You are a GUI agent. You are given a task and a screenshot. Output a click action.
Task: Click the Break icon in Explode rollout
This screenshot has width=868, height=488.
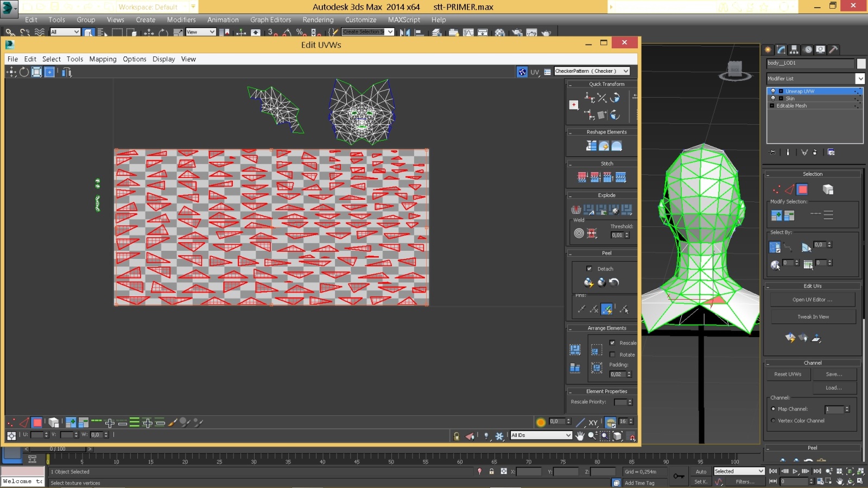(576, 210)
